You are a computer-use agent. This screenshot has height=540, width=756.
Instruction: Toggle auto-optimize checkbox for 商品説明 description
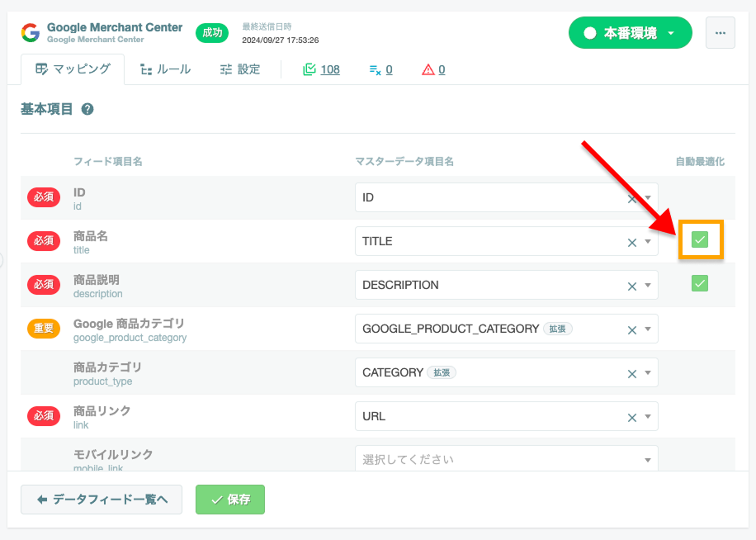(x=700, y=283)
